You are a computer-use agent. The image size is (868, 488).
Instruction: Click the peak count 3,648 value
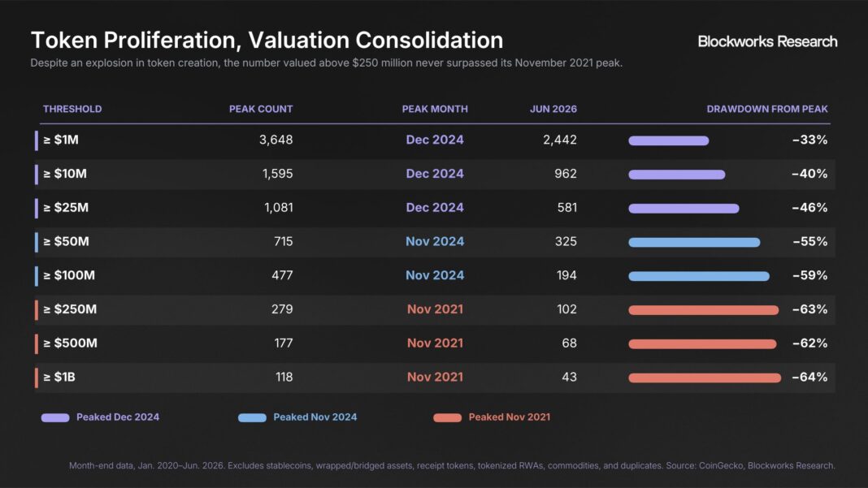coord(276,140)
